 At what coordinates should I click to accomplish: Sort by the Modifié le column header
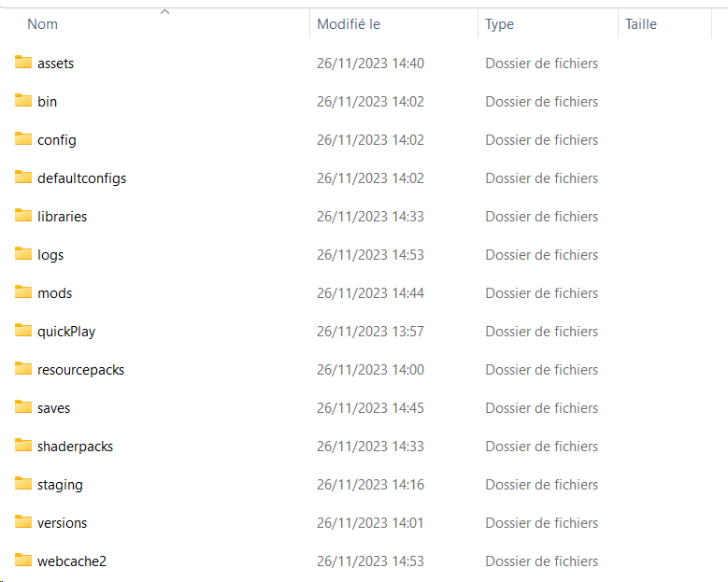pyautogui.click(x=349, y=24)
